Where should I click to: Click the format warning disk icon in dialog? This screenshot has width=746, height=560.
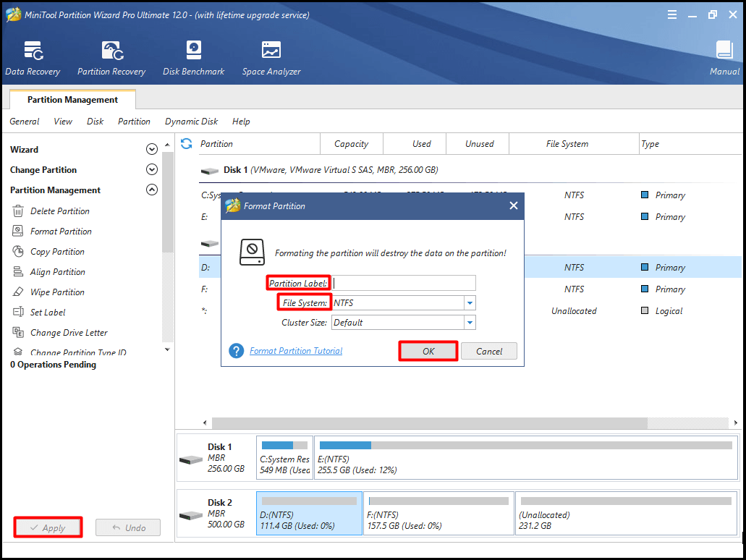(252, 253)
